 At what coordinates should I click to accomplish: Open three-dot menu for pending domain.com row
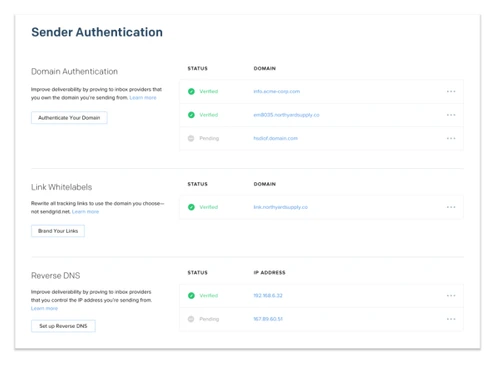click(x=451, y=138)
